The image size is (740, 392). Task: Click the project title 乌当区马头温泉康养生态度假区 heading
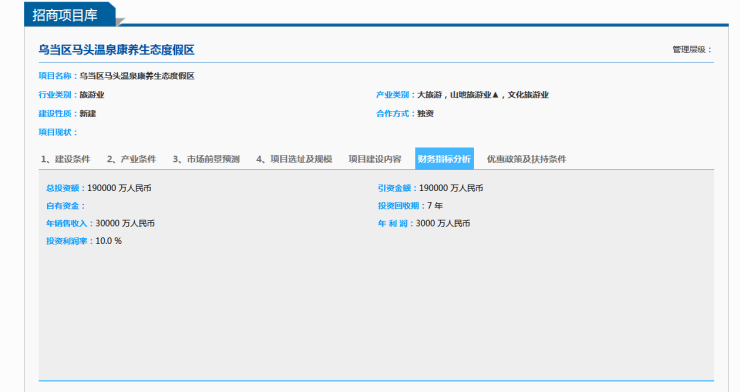point(117,50)
